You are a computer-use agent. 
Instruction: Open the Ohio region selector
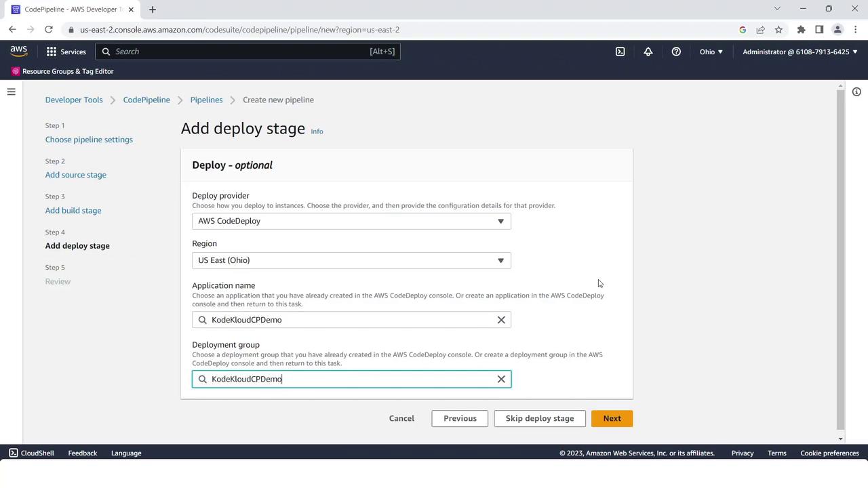click(711, 52)
